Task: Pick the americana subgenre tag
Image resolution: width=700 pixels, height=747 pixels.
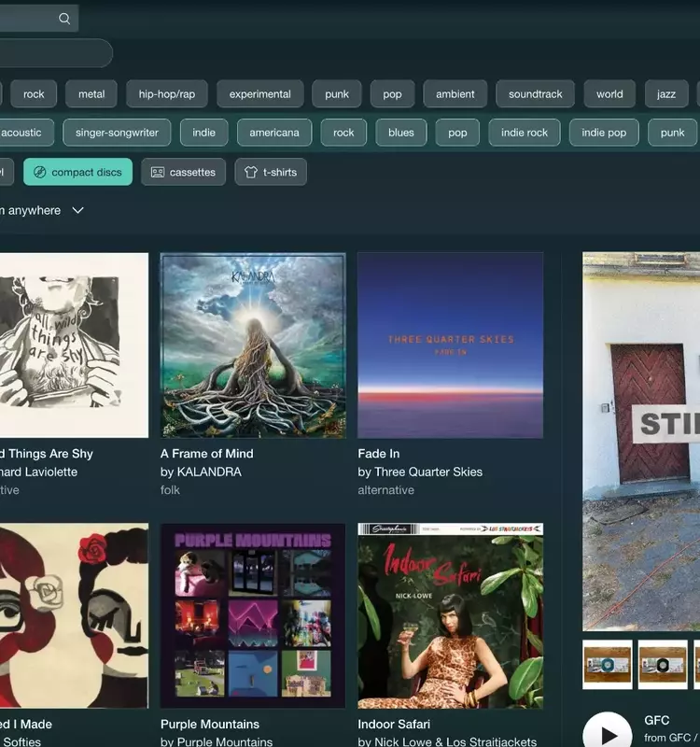Action: point(274,133)
